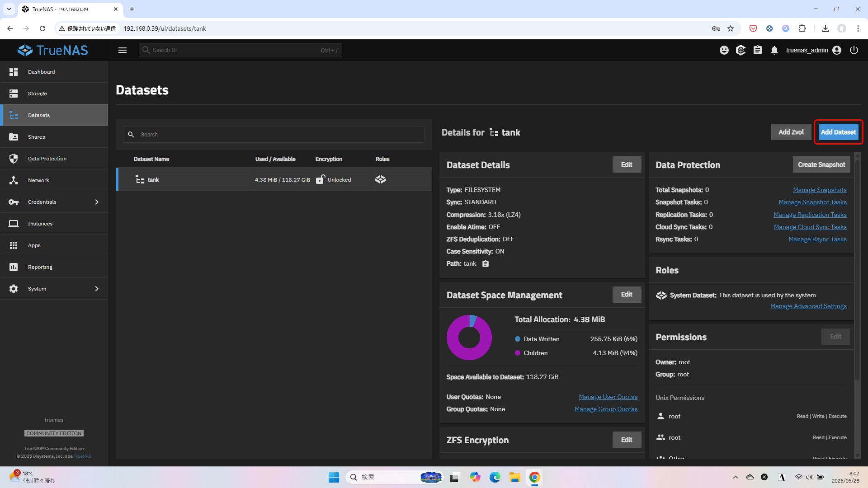
Task: Open Microsoft Edge from the taskbar
Action: tap(495, 477)
